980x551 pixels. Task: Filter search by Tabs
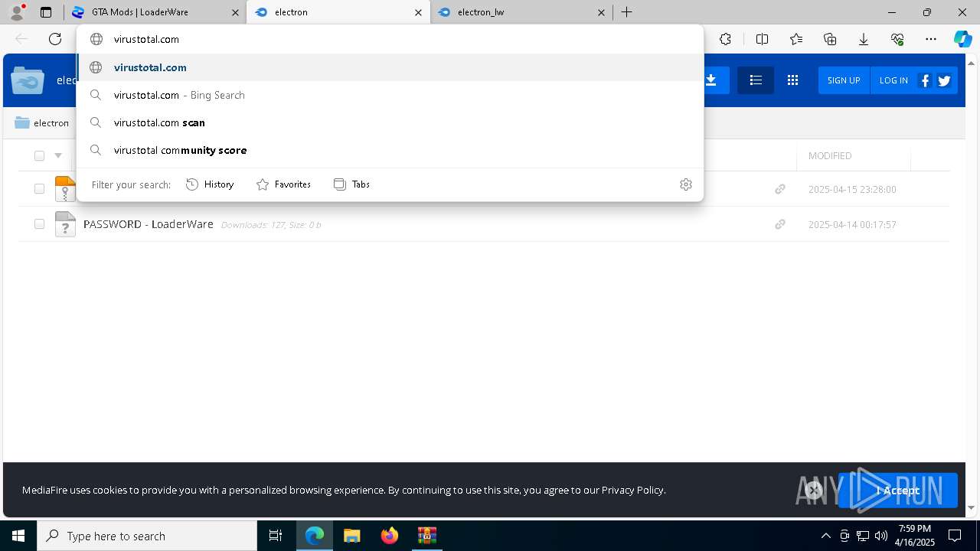tap(351, 184)
